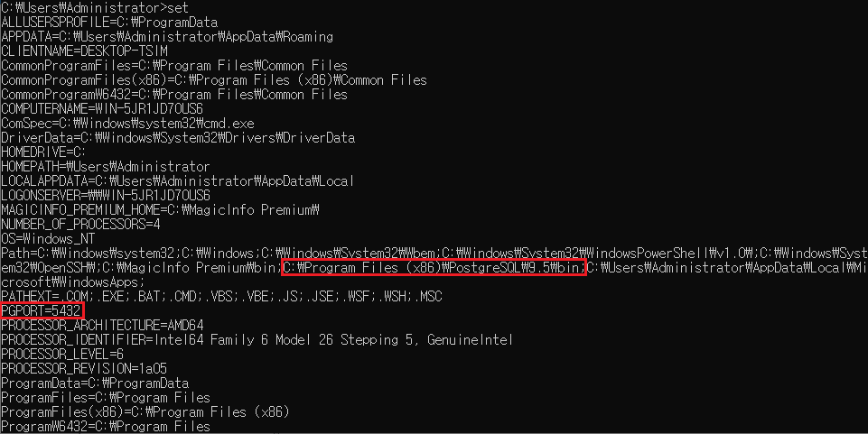The width and height of the screenshot is (868, 434).
Task: Click the DriverData path line
Action: (x=178, y=138)
